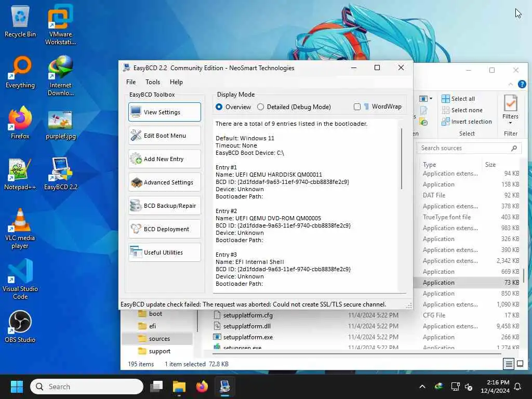
Task: Click the Recycle Bin desktop icon
Action: pyautogui.click(x=20, y=22)
